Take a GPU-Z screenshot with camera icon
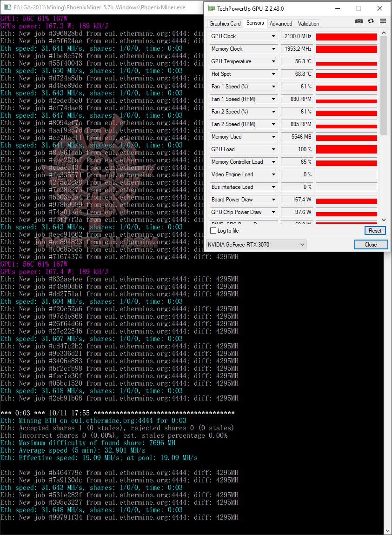This screenshot has width=392, height=535. 359,21
